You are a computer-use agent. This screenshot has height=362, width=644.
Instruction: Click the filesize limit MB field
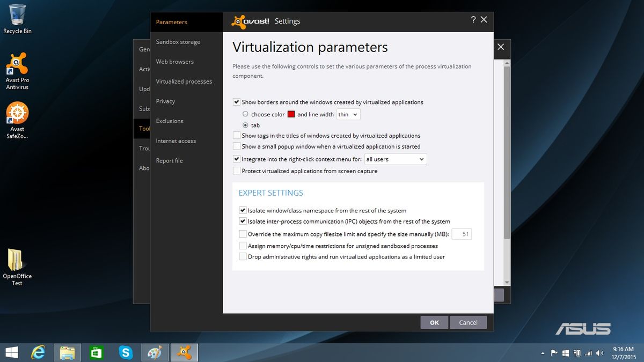462,234
